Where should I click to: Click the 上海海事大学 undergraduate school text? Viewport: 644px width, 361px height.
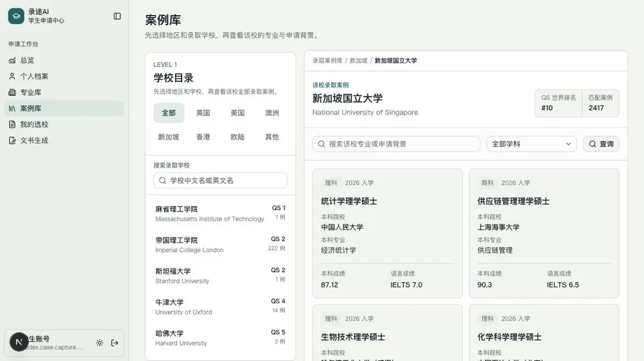(x=498, y=228)
